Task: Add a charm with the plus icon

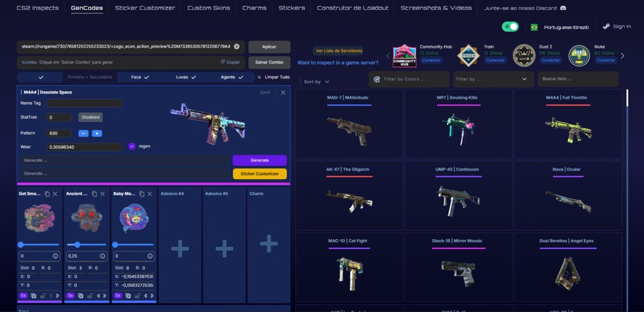Action: (268, 244)
